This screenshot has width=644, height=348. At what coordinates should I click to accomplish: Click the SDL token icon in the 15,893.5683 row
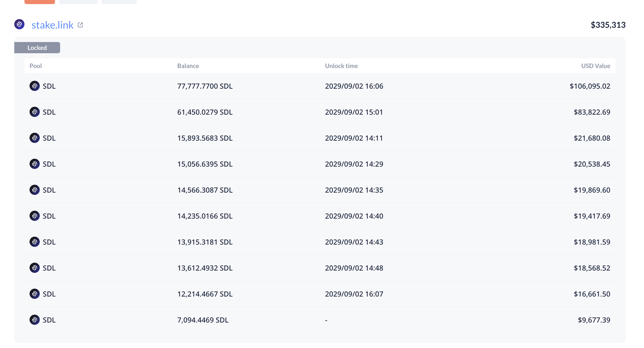(x=35, y=138)
